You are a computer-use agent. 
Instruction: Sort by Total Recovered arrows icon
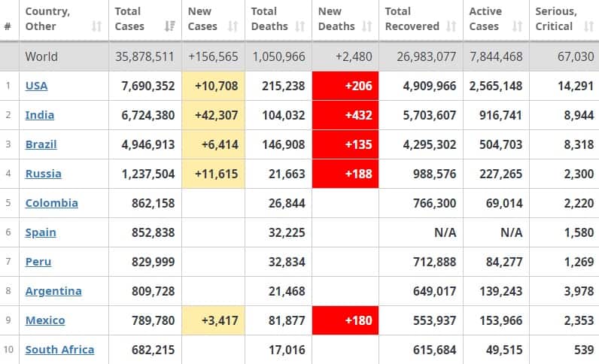coord(452,26)
